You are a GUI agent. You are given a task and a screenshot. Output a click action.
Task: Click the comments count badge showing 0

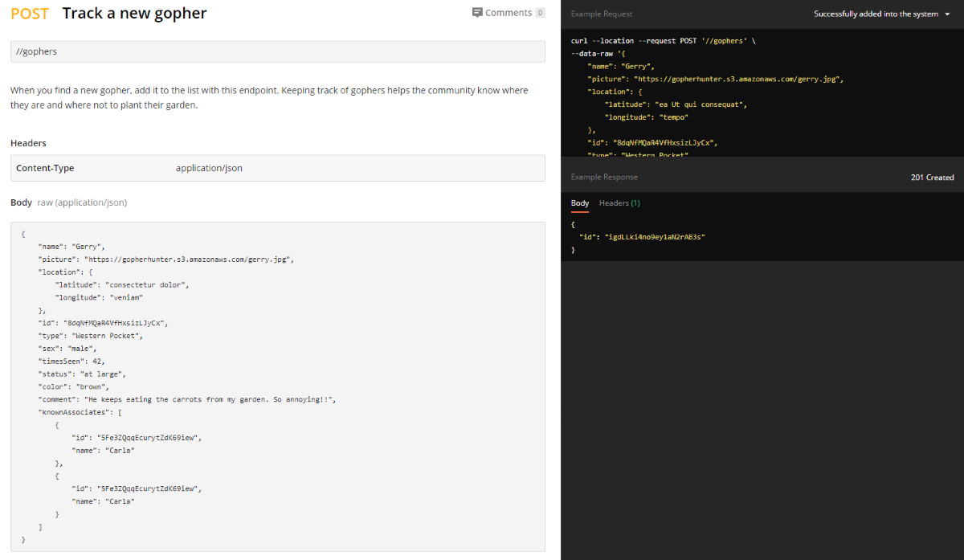point(540,13)
